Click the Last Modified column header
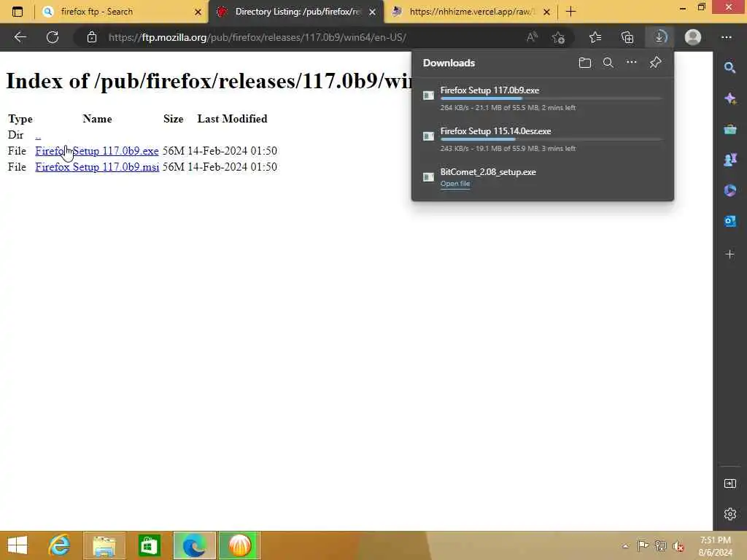 pyautogui.click(x=232, y=119)
